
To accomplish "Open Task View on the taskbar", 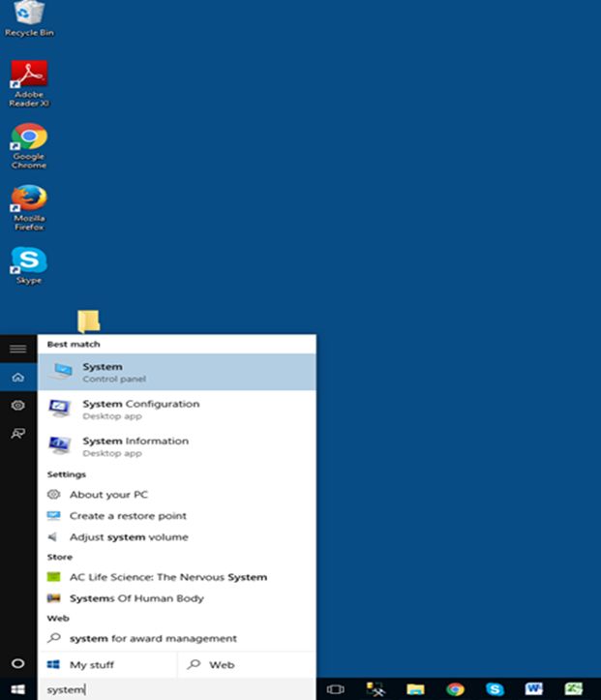I will 335,689.
